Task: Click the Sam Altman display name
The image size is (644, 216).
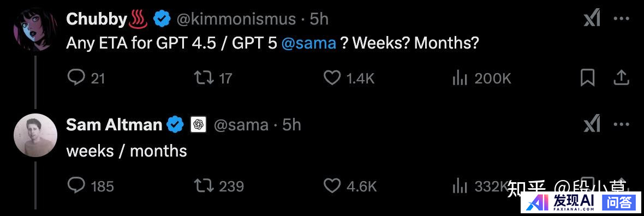Action: coord(114,124)
